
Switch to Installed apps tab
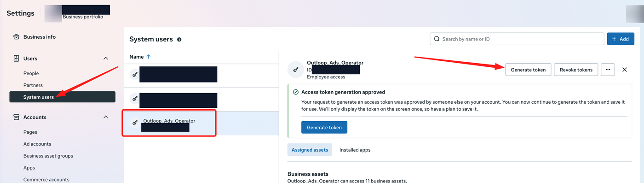pyautogui.click(x=355, y=150)
